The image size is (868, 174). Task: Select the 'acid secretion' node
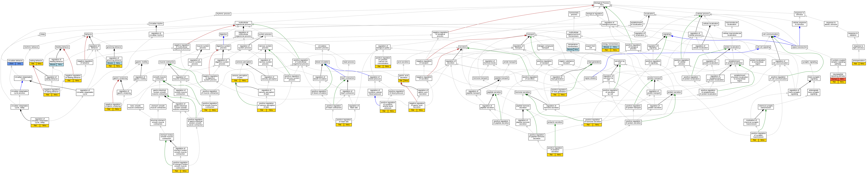click(x=403, y=62)
